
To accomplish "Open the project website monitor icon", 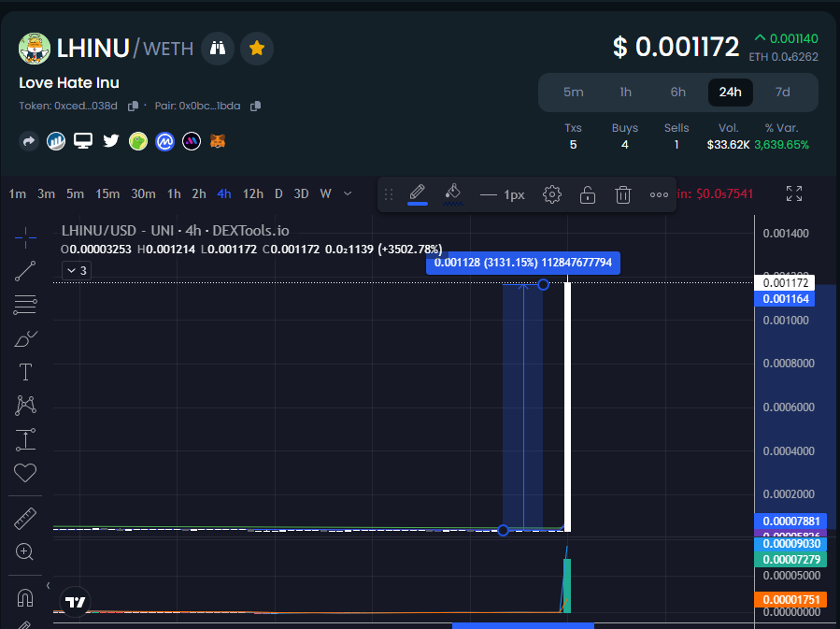I will coord(83,141).
